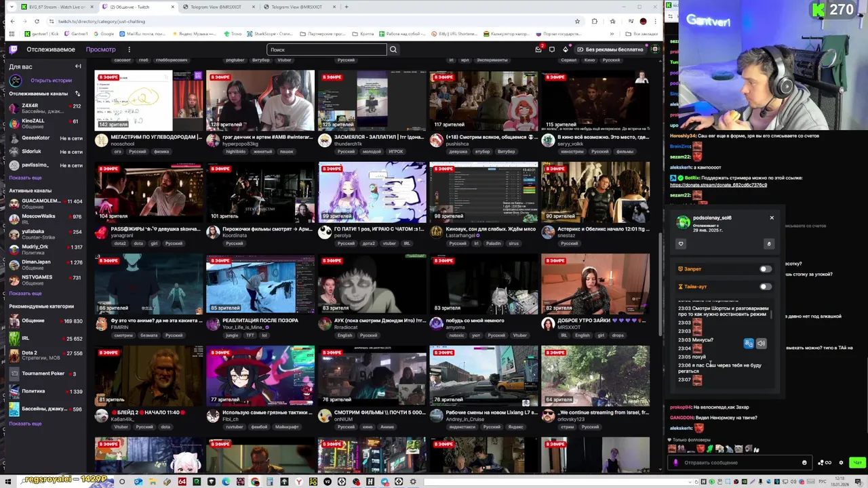
Task: Open the three-dot menu beside Просмотр
Action: 129,49
